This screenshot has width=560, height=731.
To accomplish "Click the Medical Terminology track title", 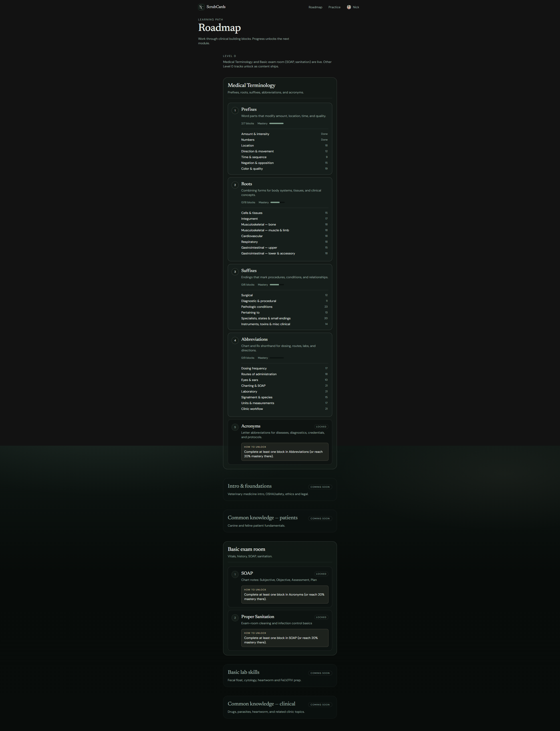I will tap(251, 85).
